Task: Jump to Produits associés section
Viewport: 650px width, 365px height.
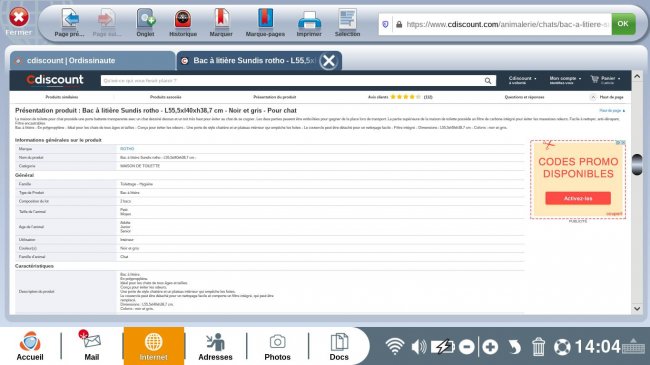Action: point(165,97)
